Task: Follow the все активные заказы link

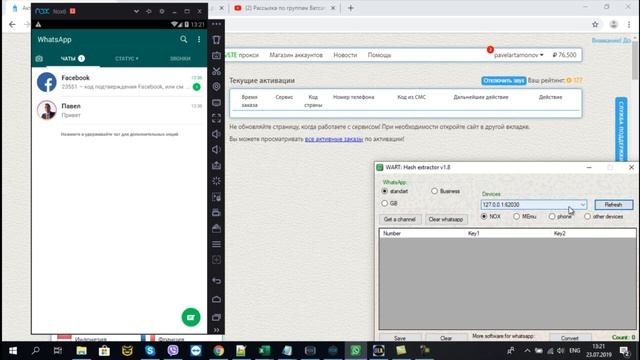Action: click(x=334, y=139)
